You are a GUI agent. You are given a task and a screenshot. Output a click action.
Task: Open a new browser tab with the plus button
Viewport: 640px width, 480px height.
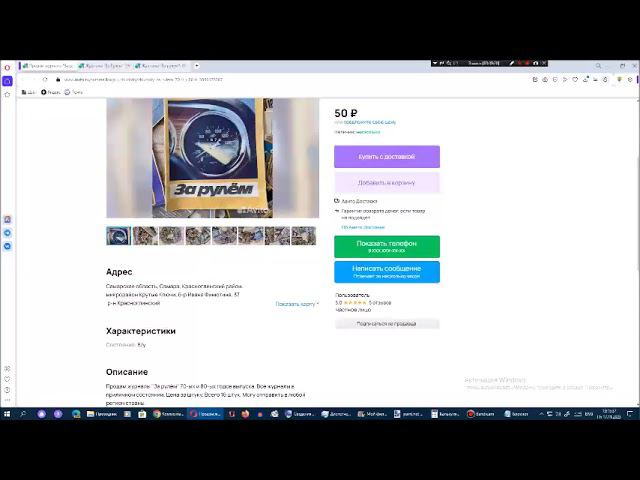[197, 66]
